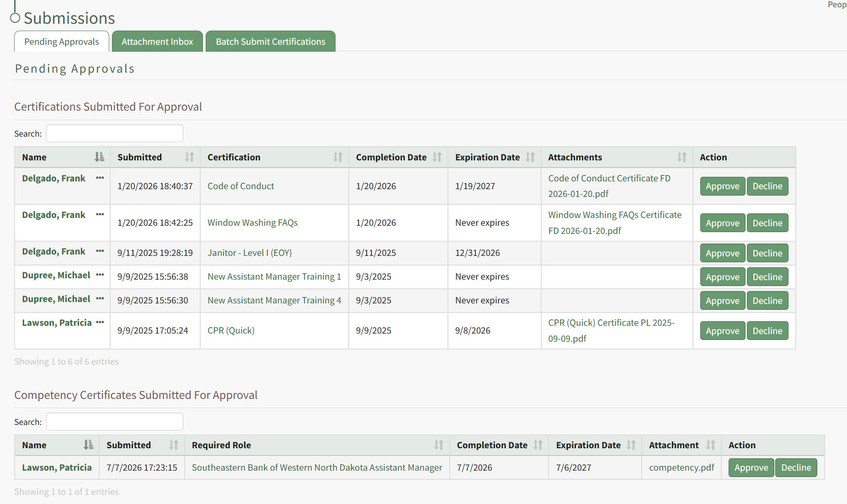Sort competency table by Submitted icon
The image size is (847, 504).
(x=174, y=445)
